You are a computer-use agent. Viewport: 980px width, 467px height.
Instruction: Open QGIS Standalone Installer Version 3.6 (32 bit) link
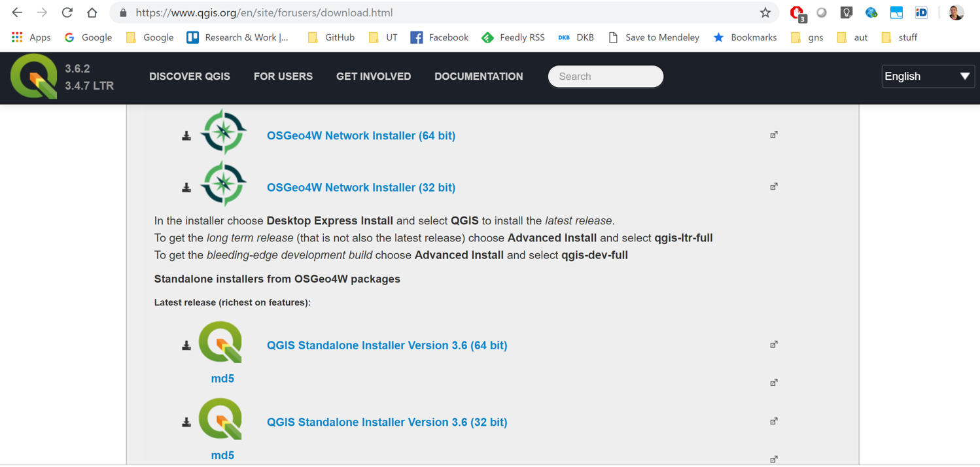coord(387,422)
